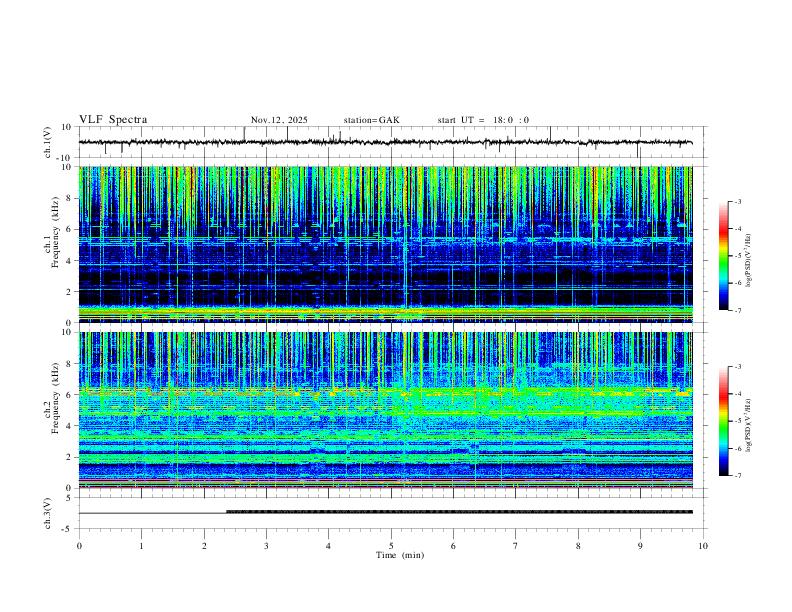Click the ch.1 spectrogram colorbar
This screenshot has width=792, height=612.
723,256
